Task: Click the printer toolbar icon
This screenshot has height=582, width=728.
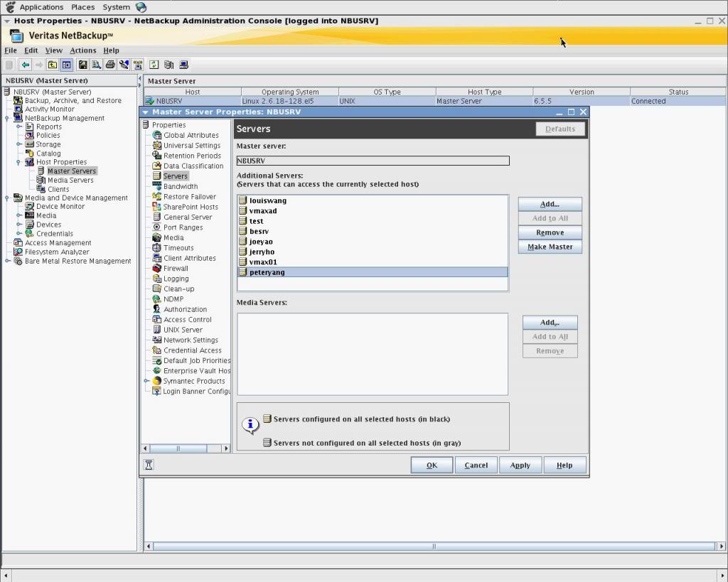Action: [110, 65]
